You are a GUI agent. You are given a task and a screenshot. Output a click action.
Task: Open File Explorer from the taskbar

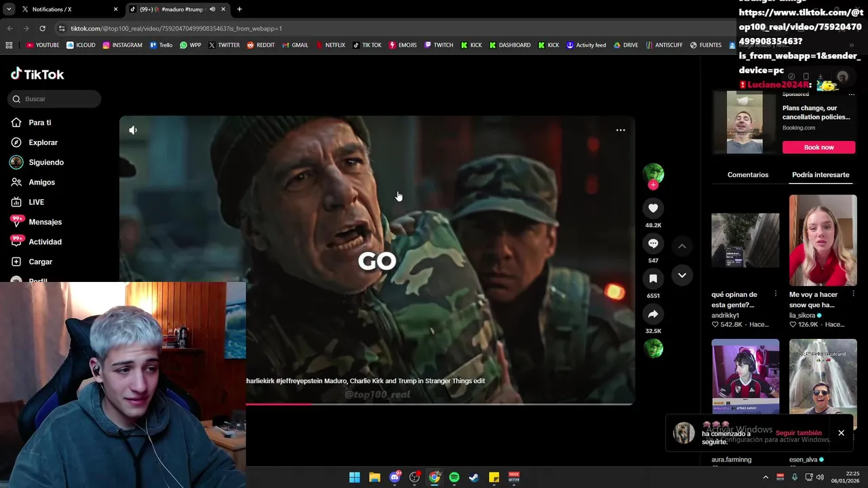coord(374,477)
